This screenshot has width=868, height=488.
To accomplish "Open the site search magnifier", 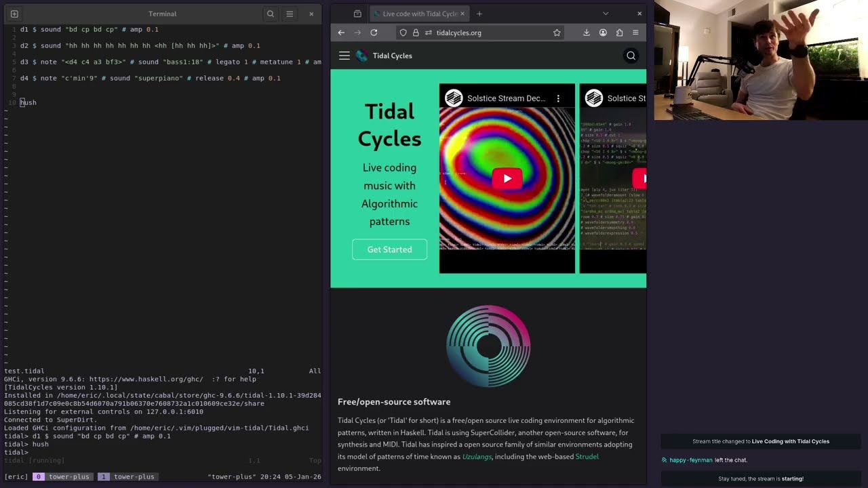I will 631,56.
